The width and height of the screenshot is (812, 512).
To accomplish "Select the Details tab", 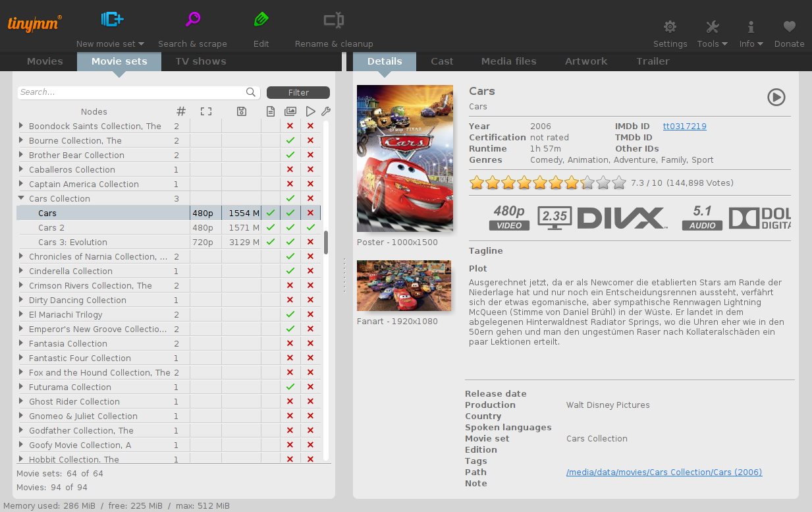I will tap(385, 61).
